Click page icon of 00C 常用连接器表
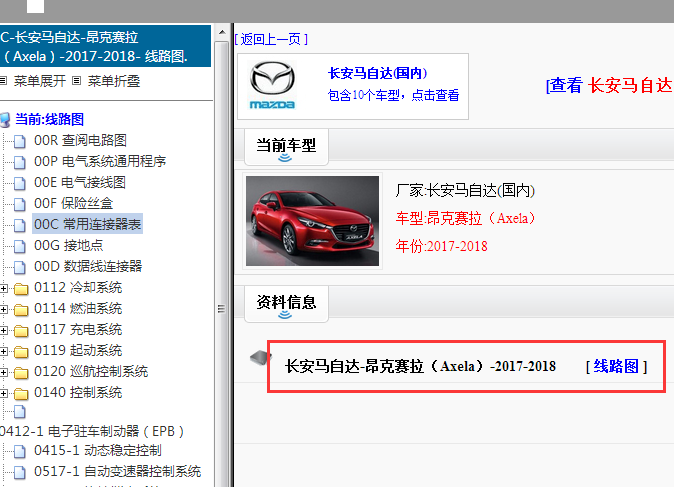674x487 pixels. (19, 225)
